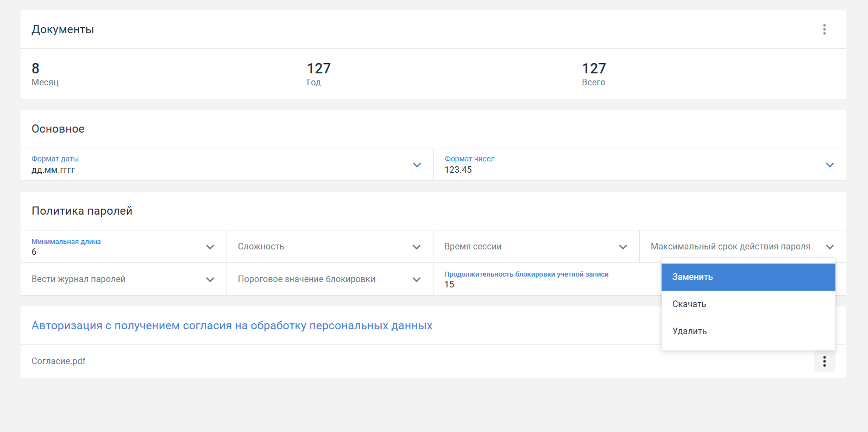Click the Всего documents count

click(594, 68)
